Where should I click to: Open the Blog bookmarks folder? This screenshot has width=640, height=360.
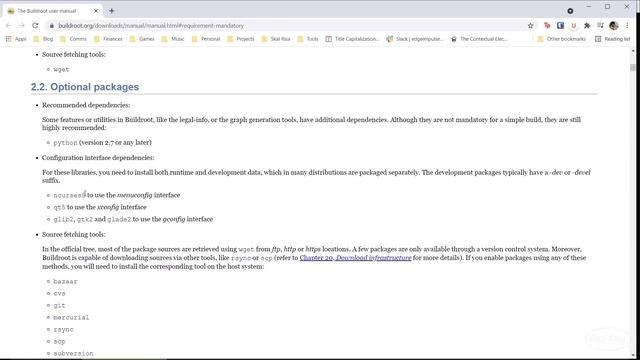(43, 39)
